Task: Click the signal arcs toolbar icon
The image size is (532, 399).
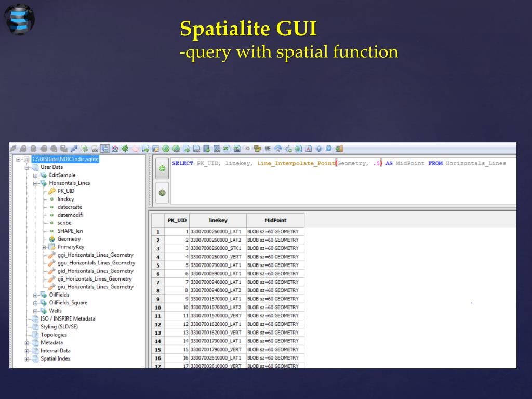Action: tap(278, 149)
